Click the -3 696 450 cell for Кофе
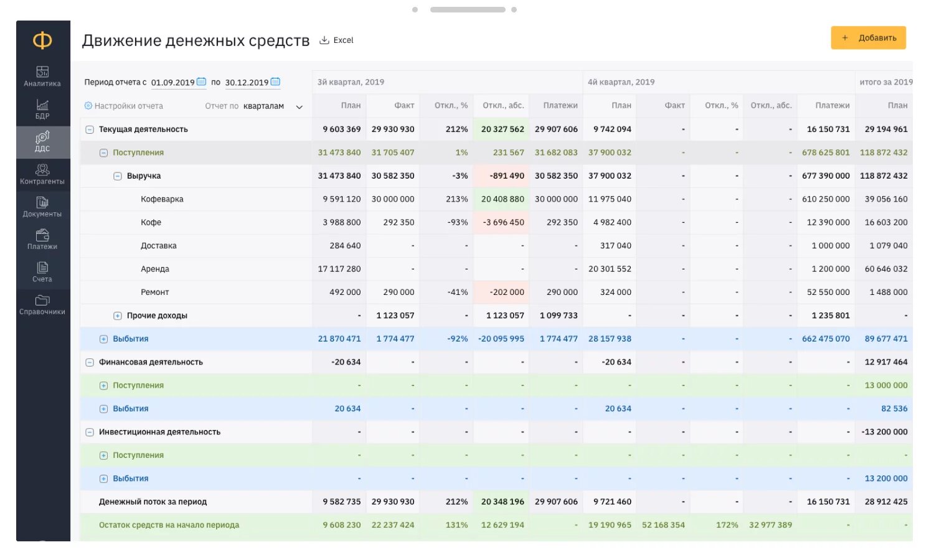929x560 pixels. tap(501, 222)
